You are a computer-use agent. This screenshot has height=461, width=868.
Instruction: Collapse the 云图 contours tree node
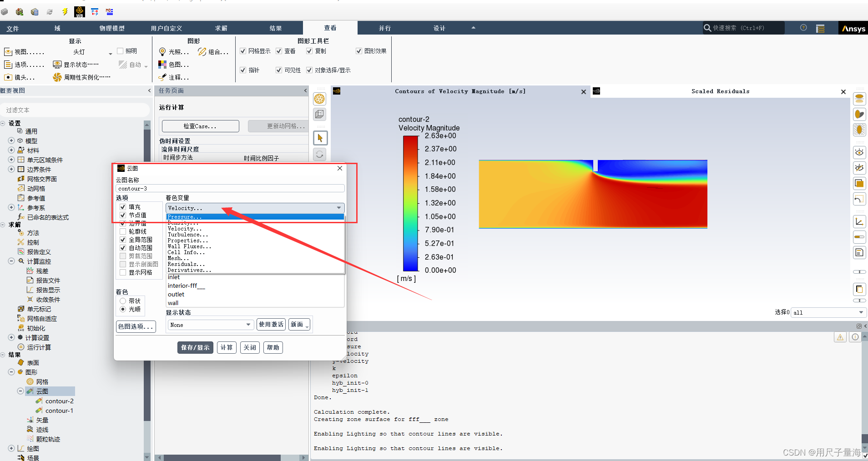point(20,391)
